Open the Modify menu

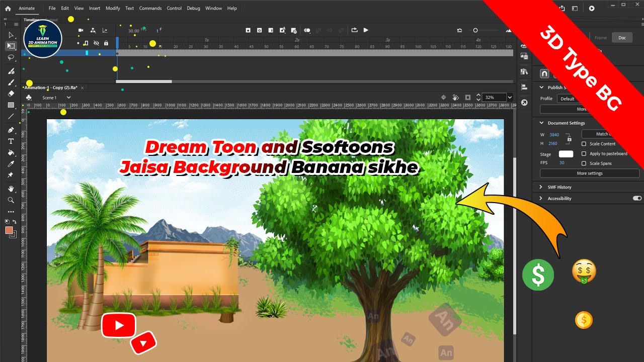(x=113, y=9)
